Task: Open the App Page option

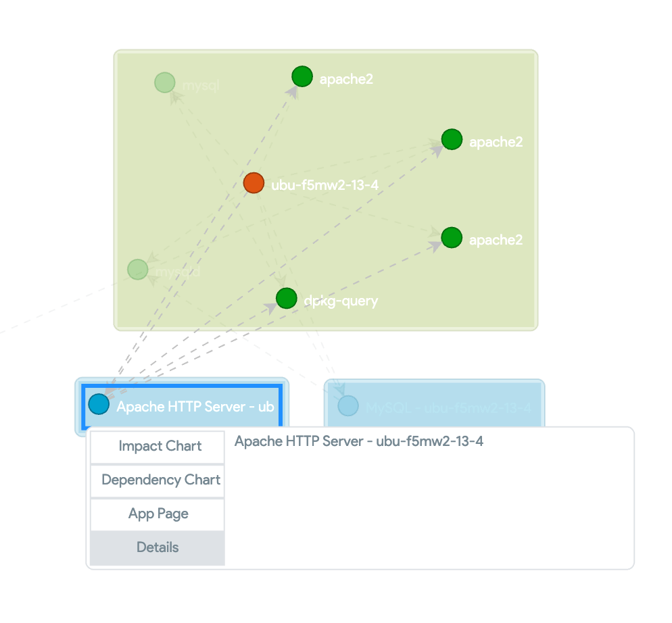Action: [158, 514]
